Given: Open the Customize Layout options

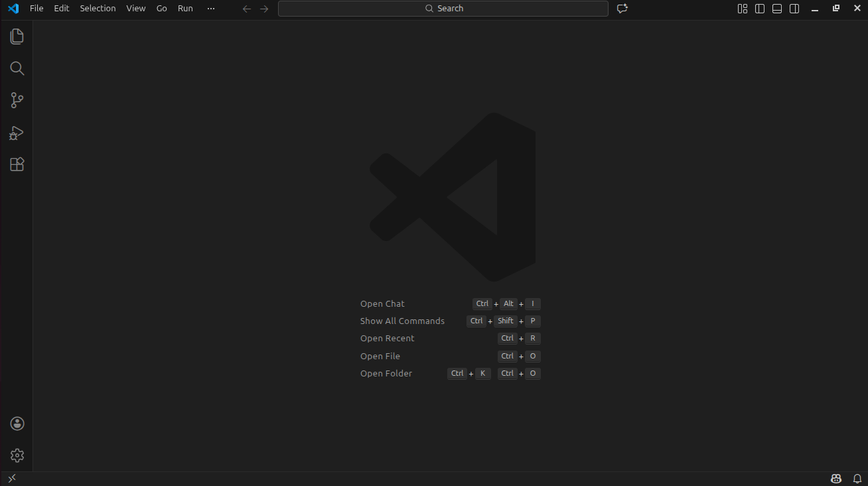Looking at the screenshot, I should point(743,9).
